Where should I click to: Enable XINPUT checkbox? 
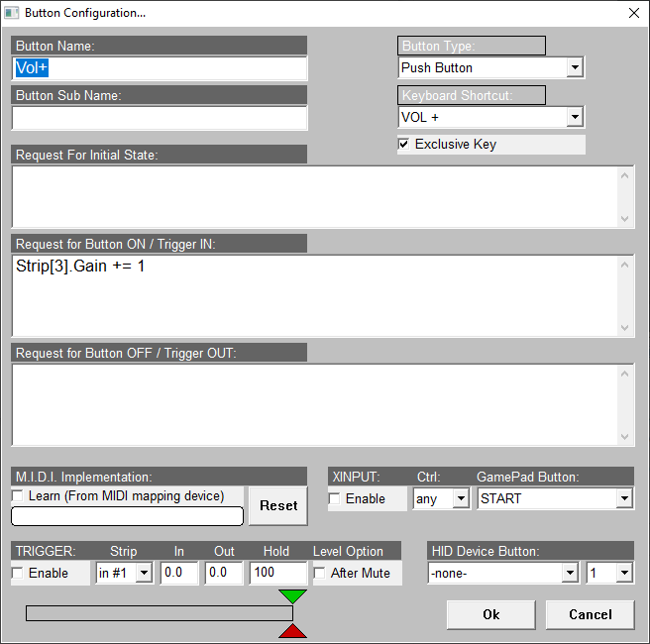334,498
